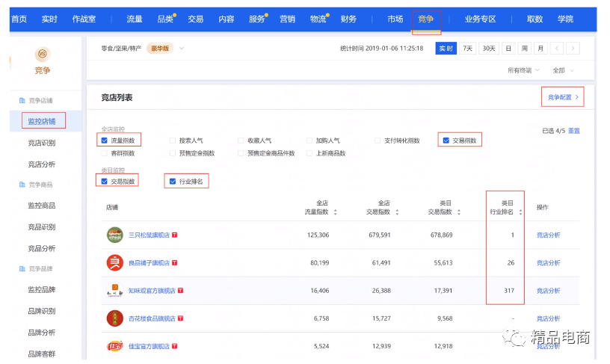Viewport: 610px width, 364px height.
Task: Check the 预售定金指数 checkbox
Action: 173,153
